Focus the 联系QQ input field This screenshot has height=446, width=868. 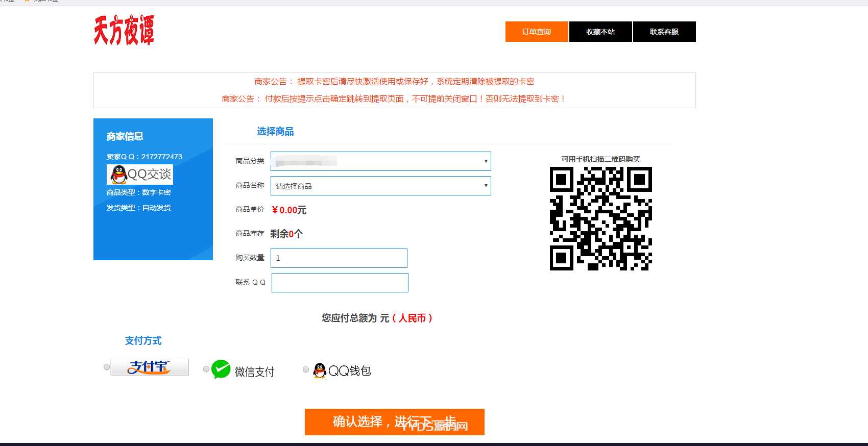coord(340,283)
